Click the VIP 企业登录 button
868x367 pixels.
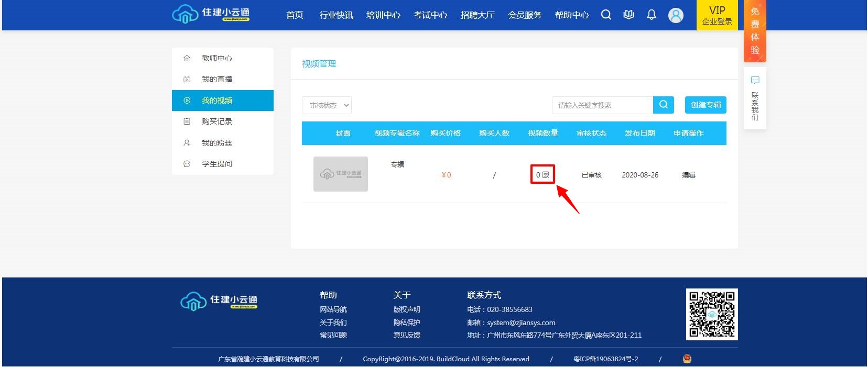(x=717, y=15)
